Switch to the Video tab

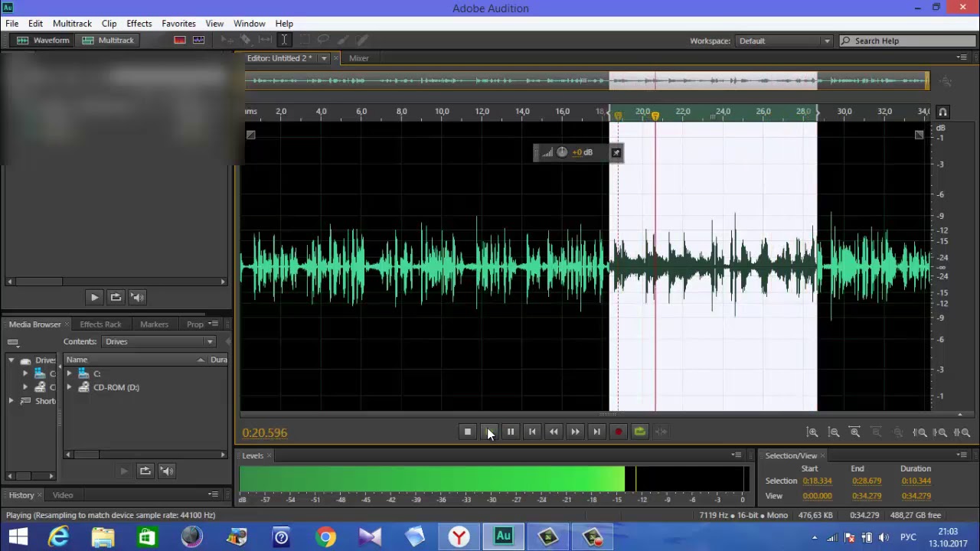tap(63, 495)
